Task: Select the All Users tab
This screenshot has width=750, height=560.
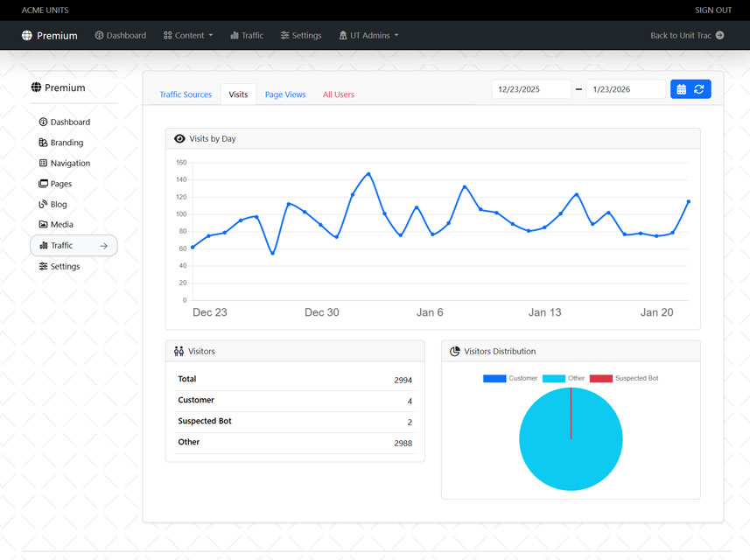Action: 339,94
